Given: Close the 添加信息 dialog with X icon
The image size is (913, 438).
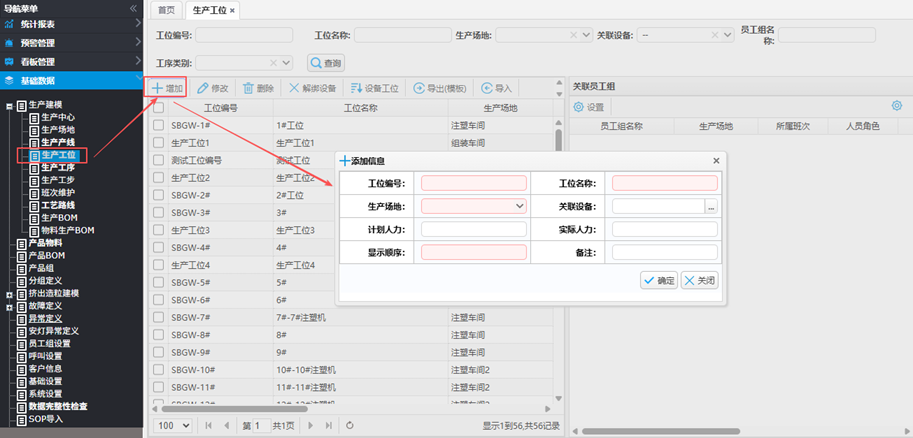Looking at the screenshot, I should [716, 161].
